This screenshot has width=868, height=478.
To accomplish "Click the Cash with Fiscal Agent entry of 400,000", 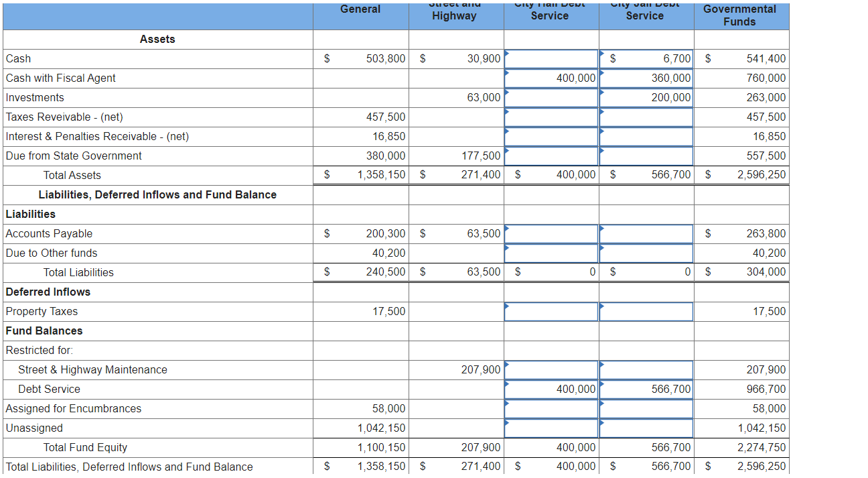I will [x=551, y=78].
